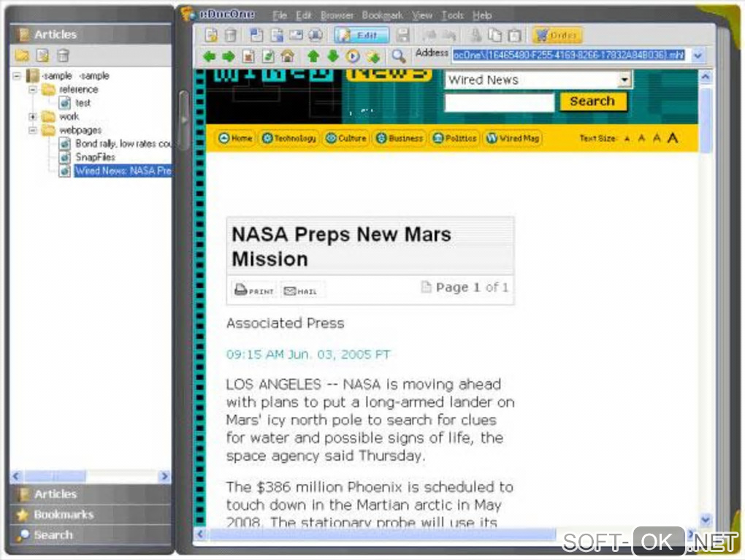Open the File menu
The image size is (745, 560).
pos(280,15)
